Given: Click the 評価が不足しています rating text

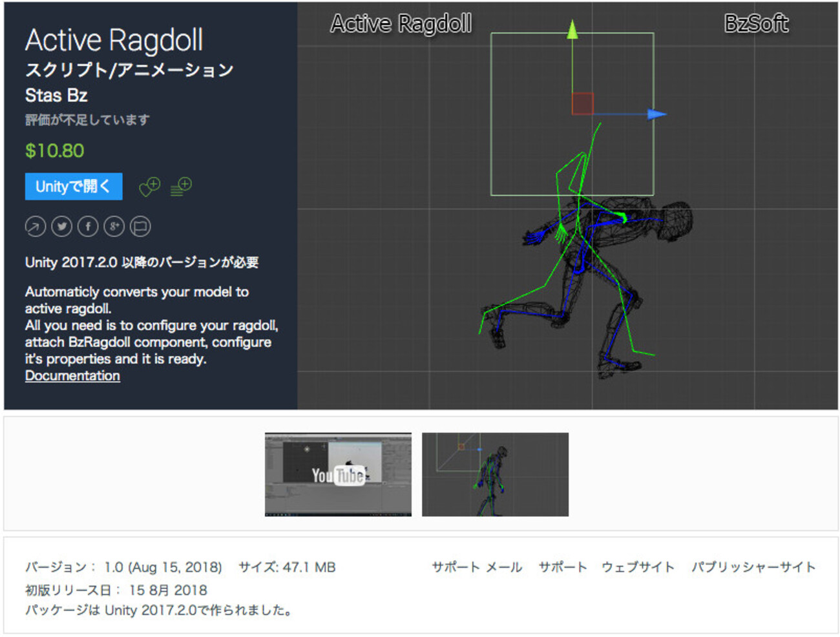Looking at the screenshot, I should click(87, 120).
